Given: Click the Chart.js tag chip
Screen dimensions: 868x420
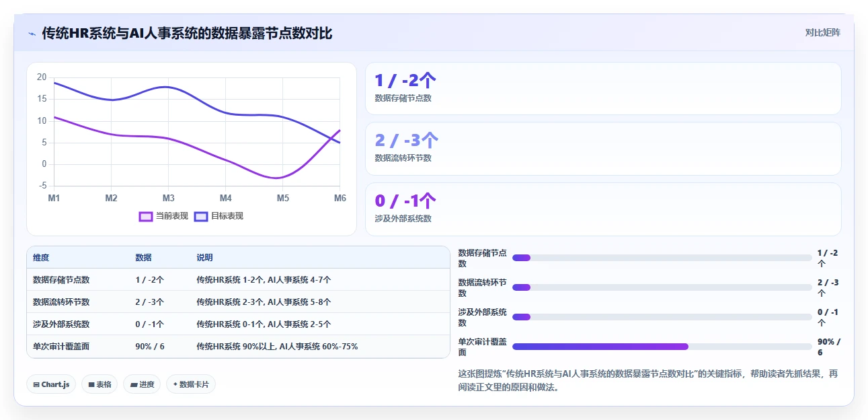Looking at the screenshot, I should coord(51,384).
